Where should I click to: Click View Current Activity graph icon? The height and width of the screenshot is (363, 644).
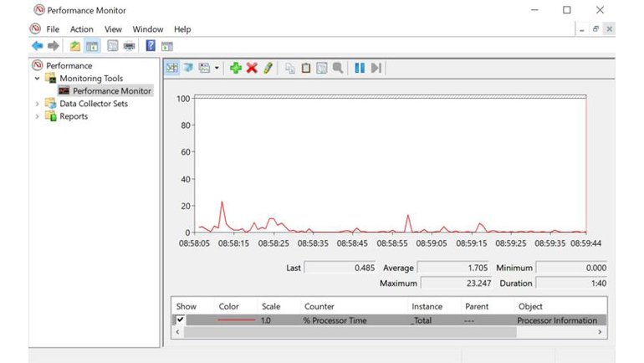pos(172,68)
